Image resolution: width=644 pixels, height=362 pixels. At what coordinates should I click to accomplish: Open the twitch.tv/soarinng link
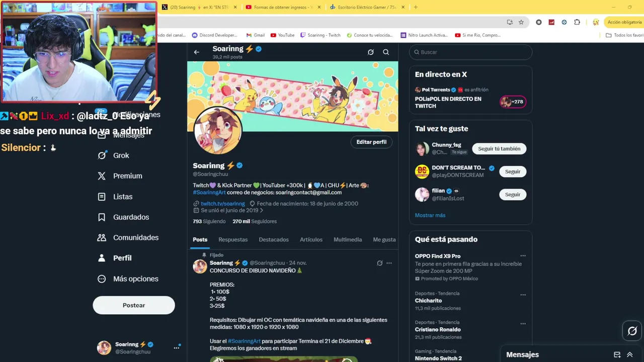click(x=223, y=204)
